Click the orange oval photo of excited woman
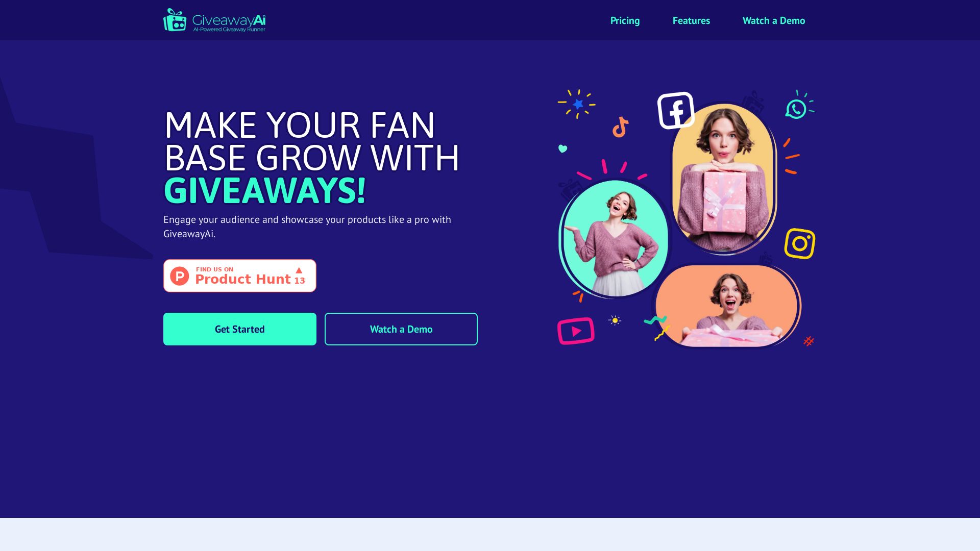 pyautogui.click(x=727, y=306)
